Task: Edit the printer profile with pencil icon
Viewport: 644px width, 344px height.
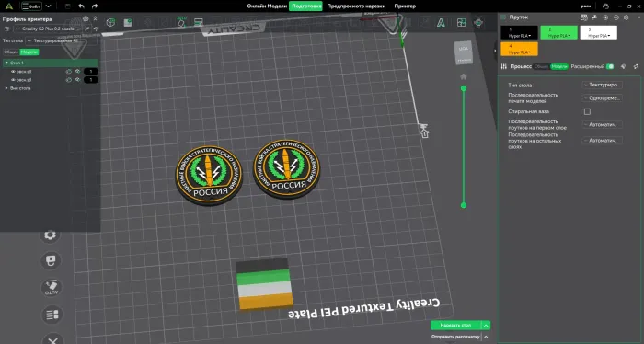Action: tap(87, 29)
